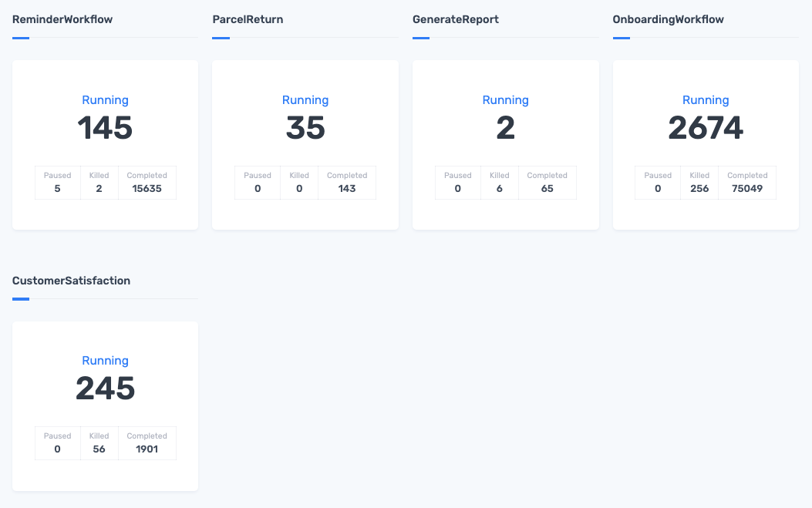812x508 pixels.
Task: Select the Completed label in OnboardingWorkflow card
Action: pos(747,176)
